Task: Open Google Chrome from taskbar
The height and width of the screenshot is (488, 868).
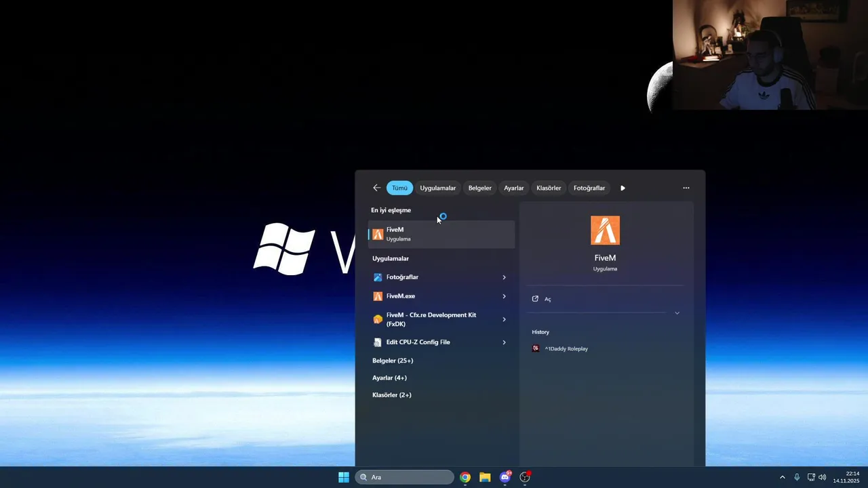Action: click(x=465, y=477)
